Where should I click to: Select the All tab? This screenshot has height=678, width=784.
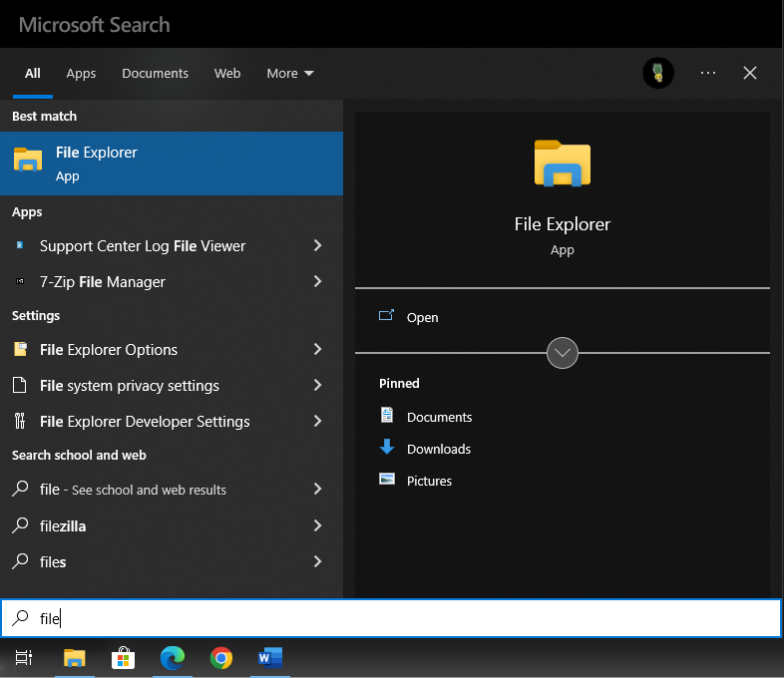33,74
